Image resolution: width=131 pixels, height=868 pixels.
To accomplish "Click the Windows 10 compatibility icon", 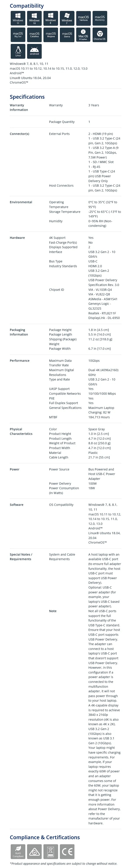I will coord(34,18).
